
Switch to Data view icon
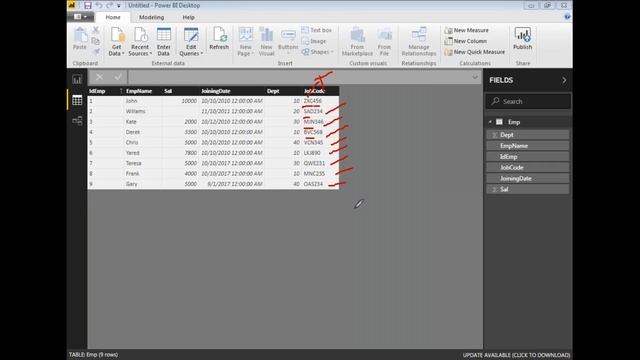pos(77,100)
